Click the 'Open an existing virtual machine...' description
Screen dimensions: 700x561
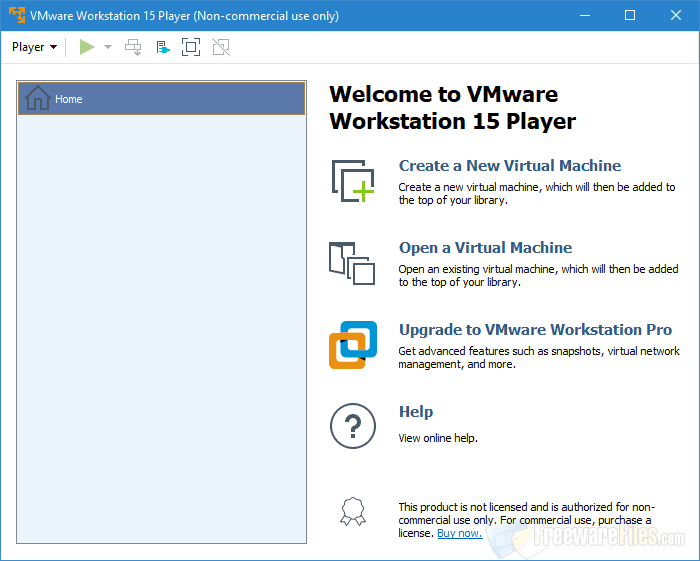coord(538,275)
